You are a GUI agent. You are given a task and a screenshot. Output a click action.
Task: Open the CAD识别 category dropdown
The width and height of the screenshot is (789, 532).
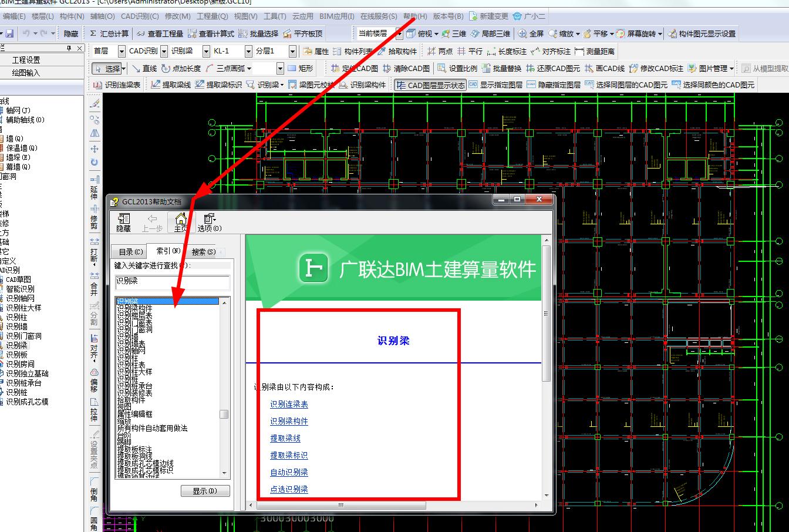164,51
